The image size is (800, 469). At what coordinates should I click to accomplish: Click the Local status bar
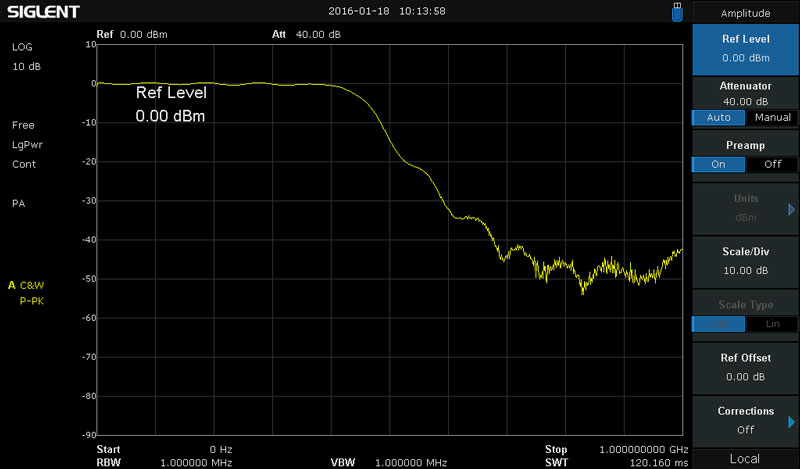coord(745,458)
